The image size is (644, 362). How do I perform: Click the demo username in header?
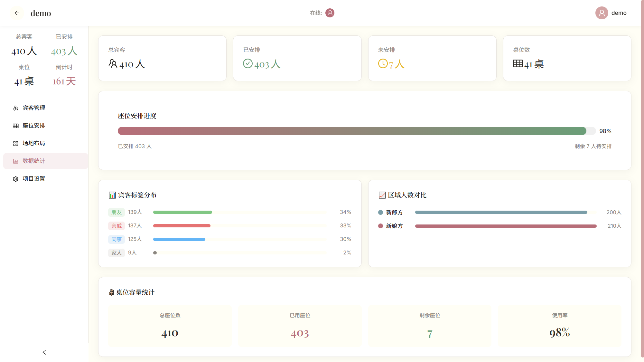click(619, 13)
